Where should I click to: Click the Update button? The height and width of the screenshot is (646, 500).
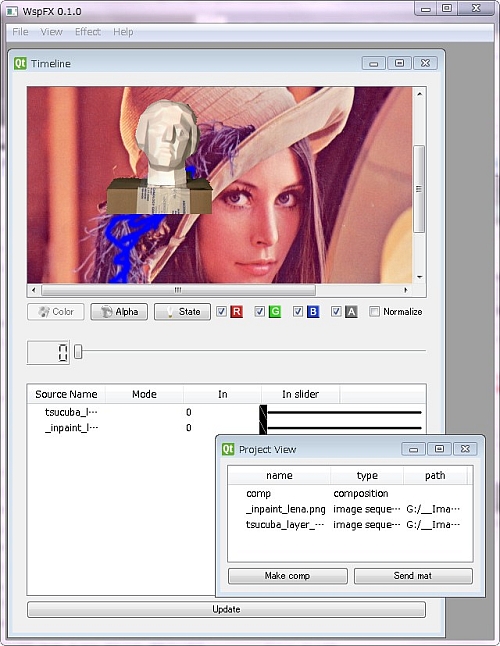226,609
